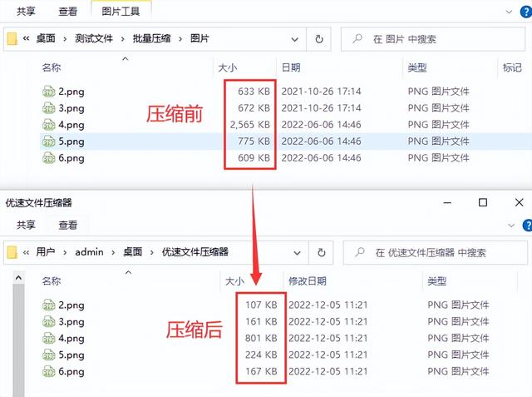The height and width of the screenshot is (397, 532).
Task: Open the help icon in top window
Action: coord(526,12)
